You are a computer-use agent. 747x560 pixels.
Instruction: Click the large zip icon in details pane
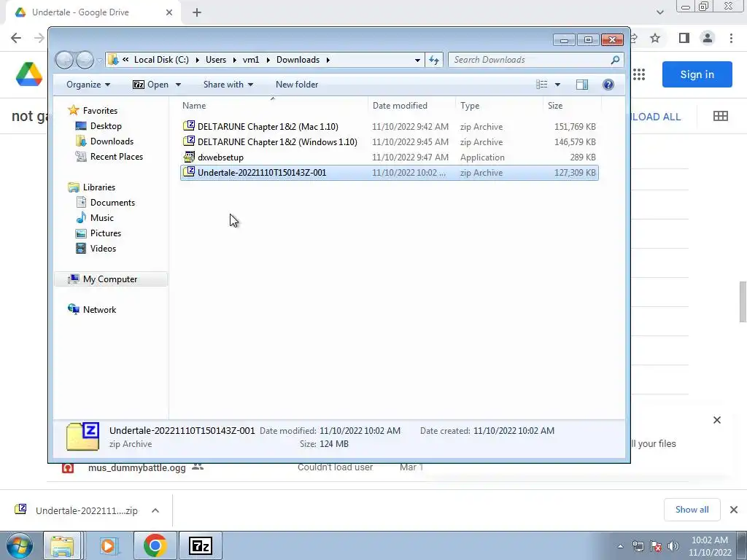(83, 436)
